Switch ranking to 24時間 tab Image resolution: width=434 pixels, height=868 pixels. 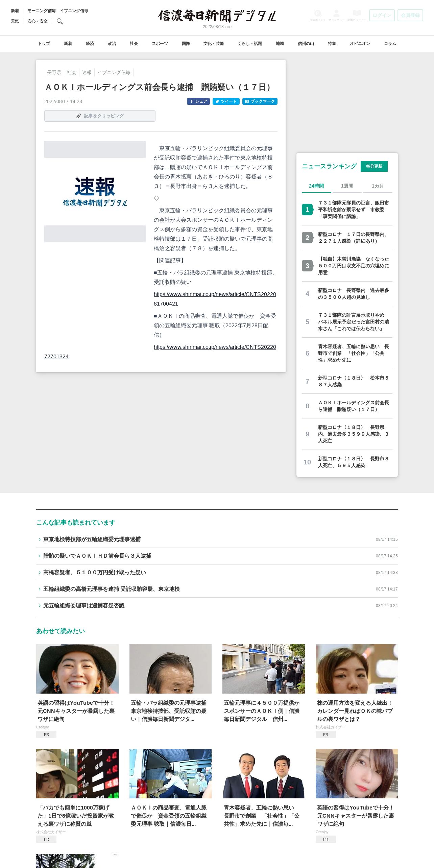pos(316,186)
